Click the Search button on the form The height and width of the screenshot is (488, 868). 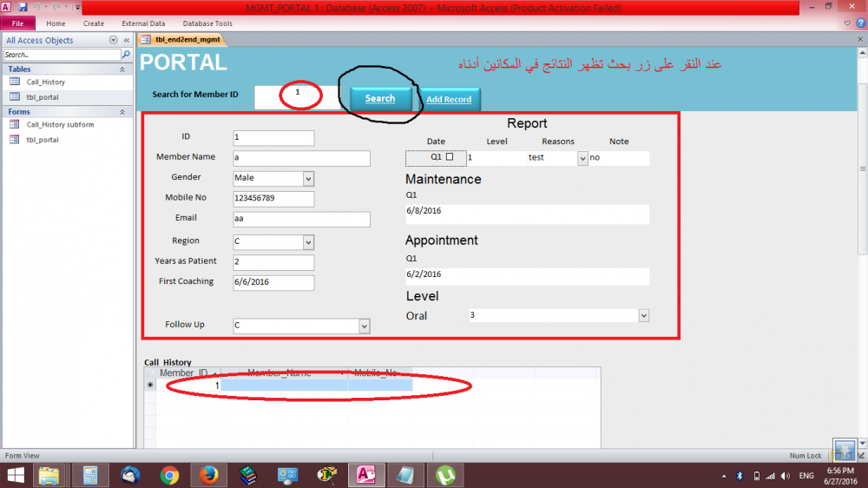380,99
